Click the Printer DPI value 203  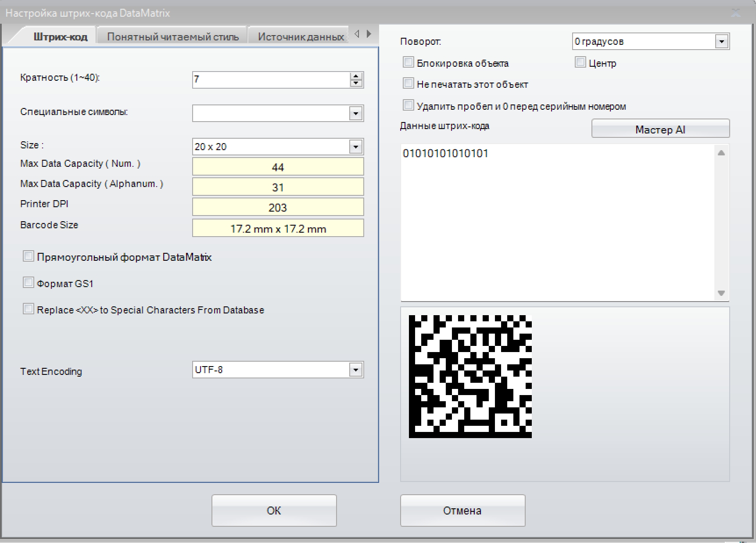tap(278, 207)
